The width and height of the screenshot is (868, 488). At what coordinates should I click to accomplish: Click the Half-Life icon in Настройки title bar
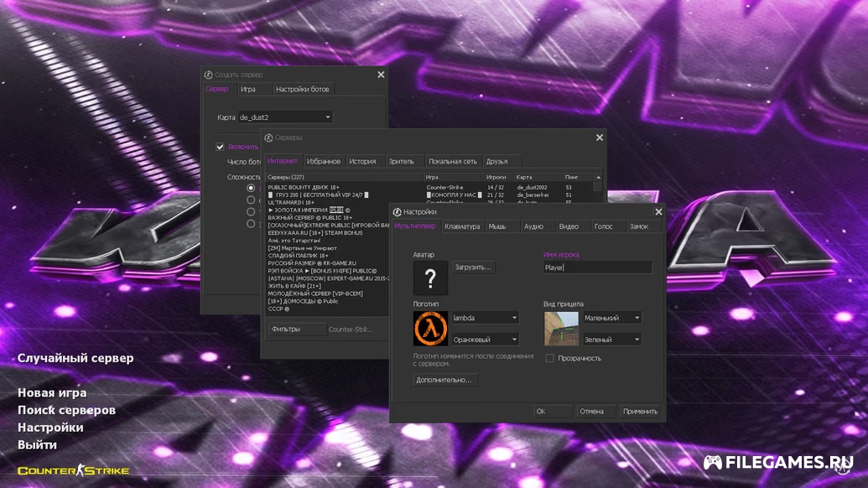(x=397, y=212)
